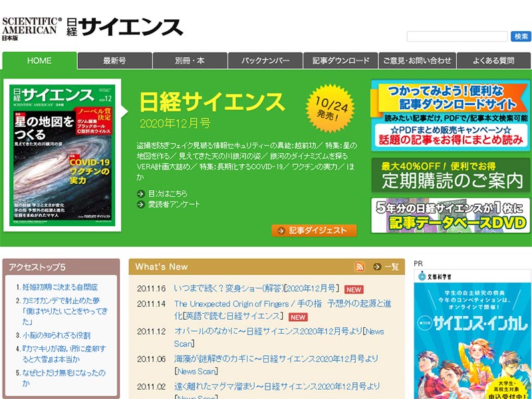The height and width of the screenshot is (399, 532).
Task: Open the ご意見・お問い合わせ tab
Action: point(418,61)
